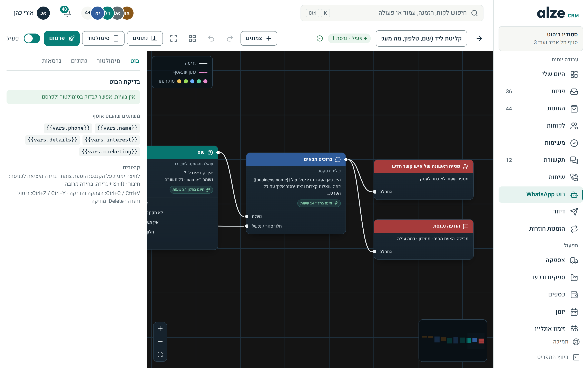The height and width of the screenshot is (368, 588).
Task: Switch to the בוט tab
Action: [x=135, y=61]
